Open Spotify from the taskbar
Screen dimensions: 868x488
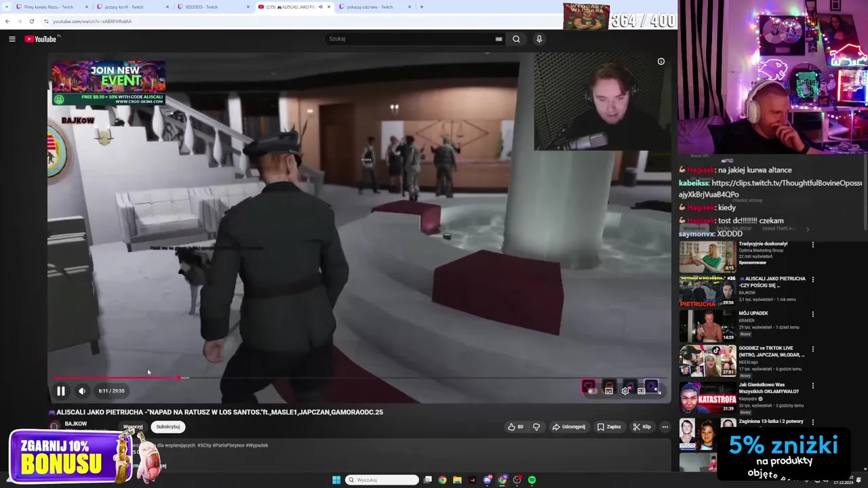pos(532,480)
